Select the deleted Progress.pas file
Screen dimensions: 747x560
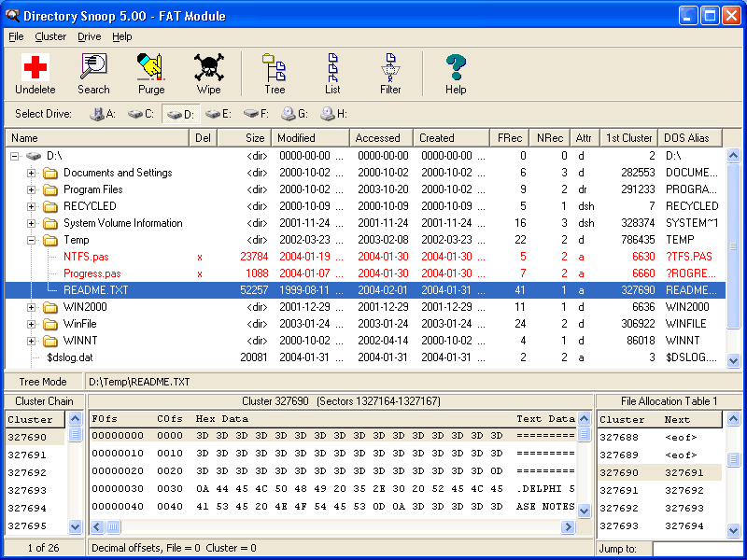pyautogui.click(x=92, y=273)
